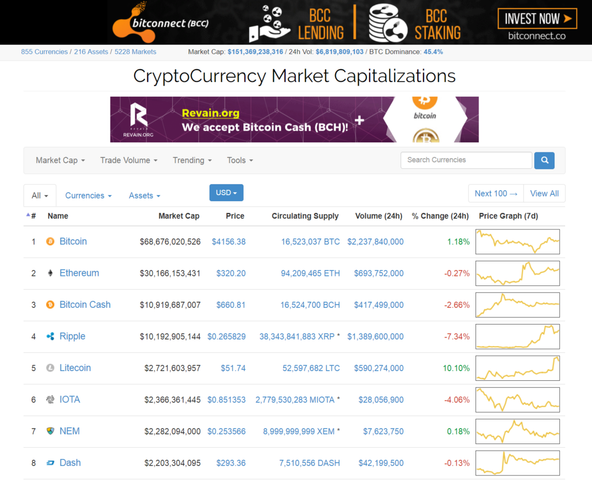Sort table by Market Cap column
The image size is (592, 480).
(179, 216)
